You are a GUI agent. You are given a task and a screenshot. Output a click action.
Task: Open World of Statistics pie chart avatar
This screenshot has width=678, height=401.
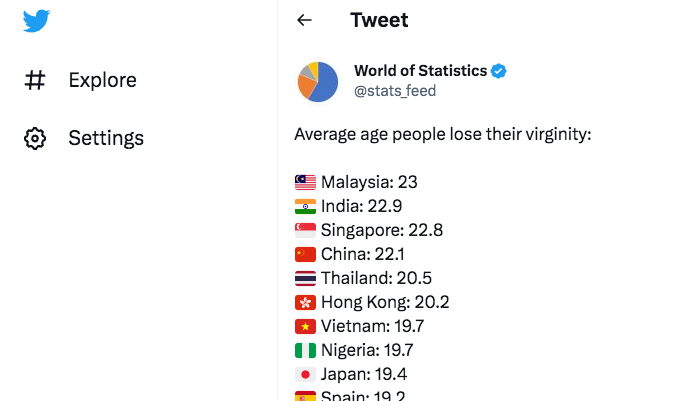[318, 82]
